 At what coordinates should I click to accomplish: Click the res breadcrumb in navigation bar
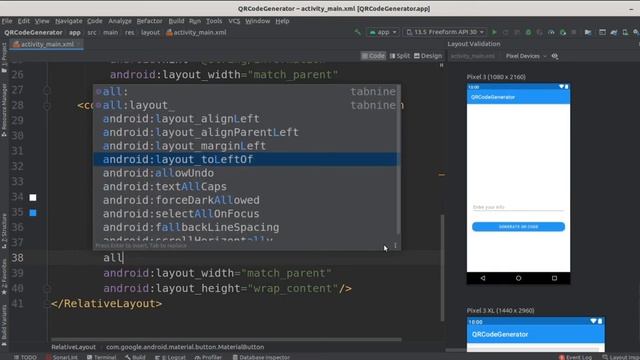[x=129, y=32]
